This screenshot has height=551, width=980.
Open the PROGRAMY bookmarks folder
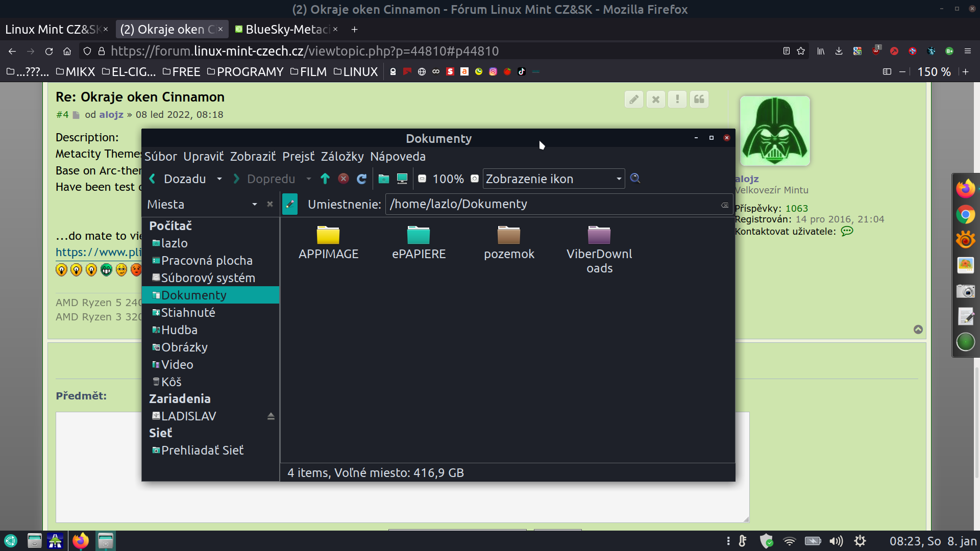tap(246, 72)
